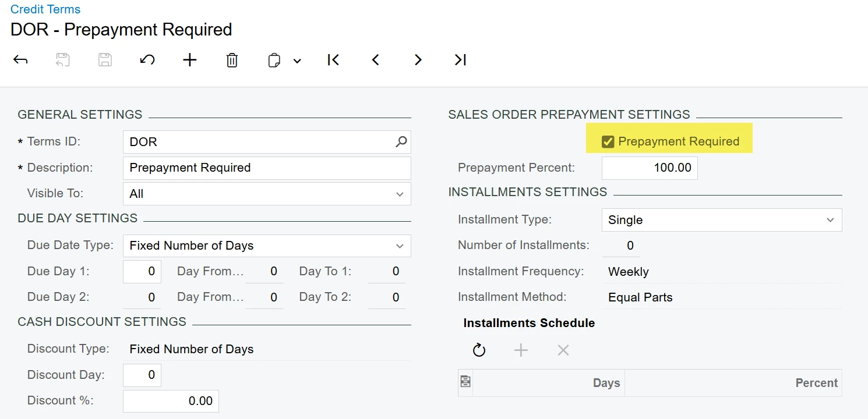Go to the previous record

tap(376, 60)
